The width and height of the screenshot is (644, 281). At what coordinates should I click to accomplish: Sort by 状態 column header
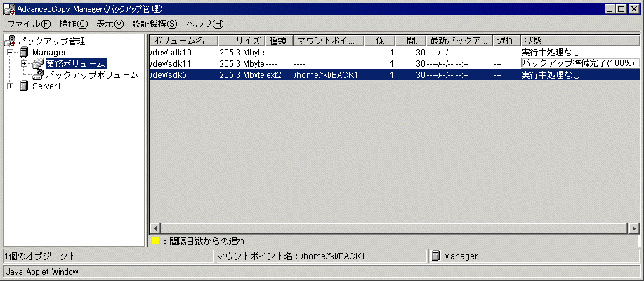580,40
